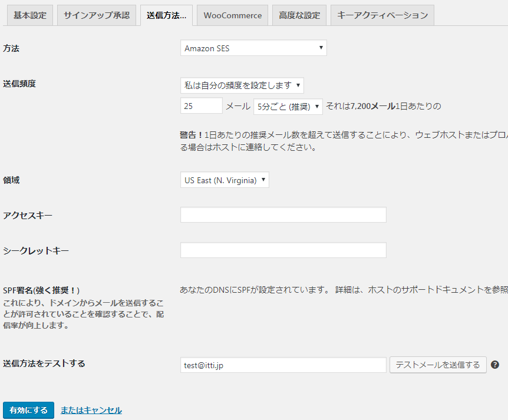Expand the 5分ごと (推奨) interval dropdown
The image size is (508, 420).
(x=288, y=106)
